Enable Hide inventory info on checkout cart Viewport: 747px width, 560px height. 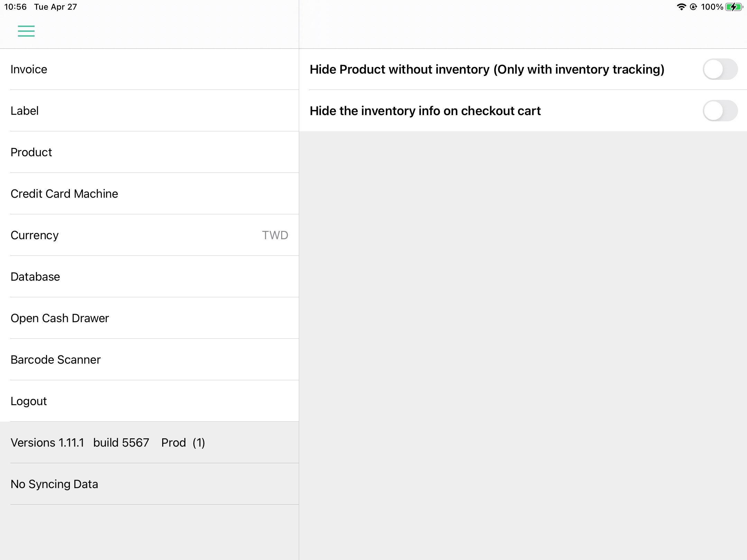(720, 111)
